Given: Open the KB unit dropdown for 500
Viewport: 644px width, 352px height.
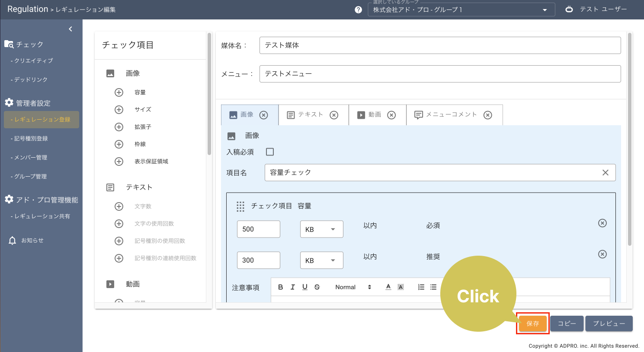Looking at the screenshot, I should coord(321,229).
